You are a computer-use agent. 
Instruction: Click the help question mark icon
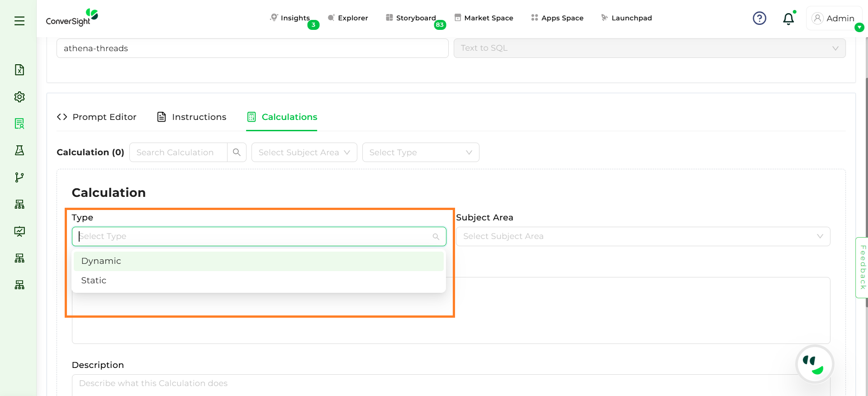pos(759,18)
